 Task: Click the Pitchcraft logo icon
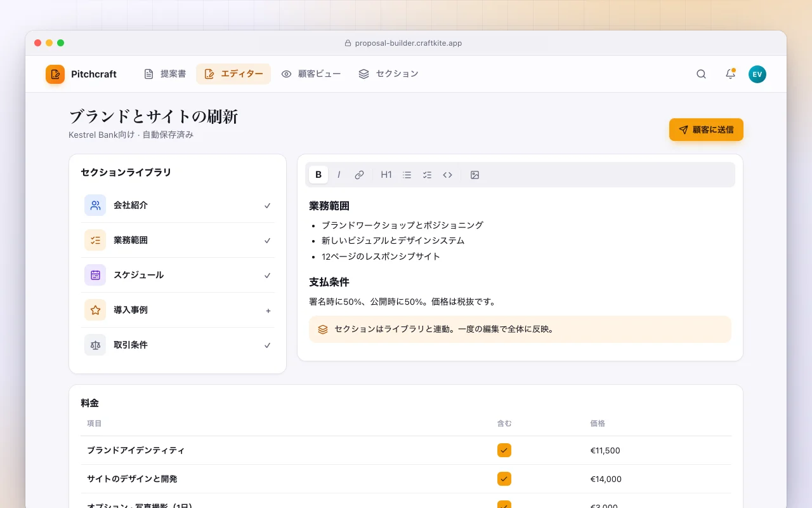click(x=55, y=74)
